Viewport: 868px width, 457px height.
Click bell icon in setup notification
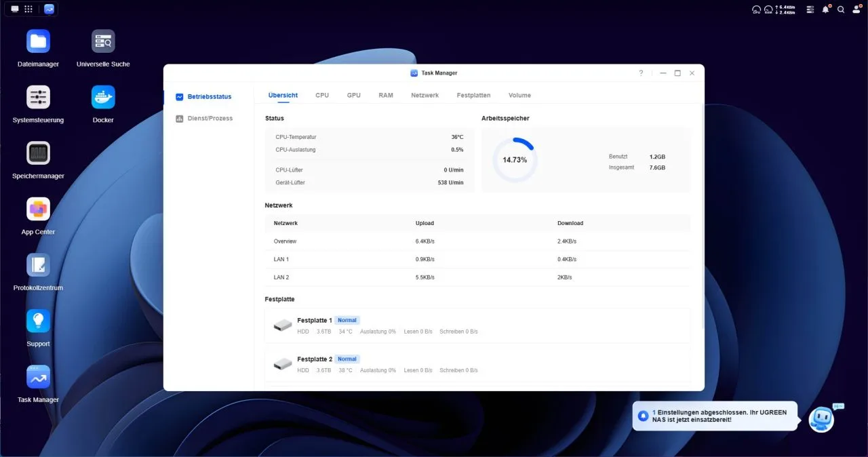(x=643, y=416)
